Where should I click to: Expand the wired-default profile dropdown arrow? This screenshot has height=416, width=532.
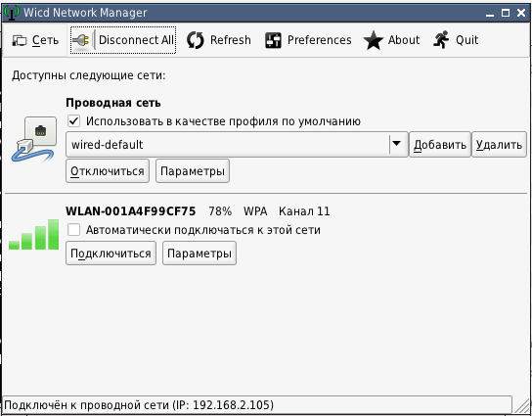[396, 144]
